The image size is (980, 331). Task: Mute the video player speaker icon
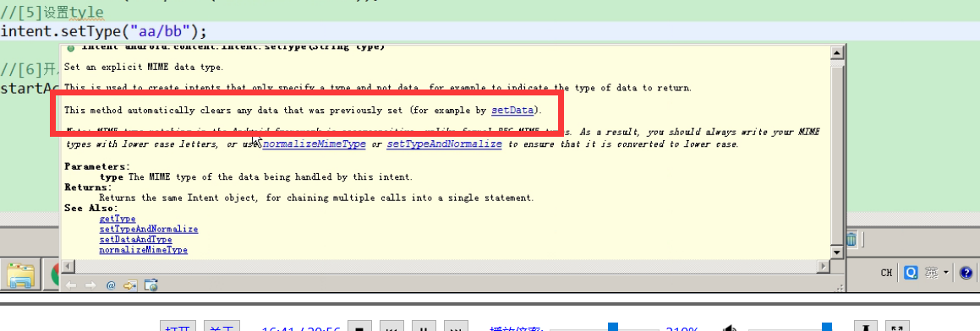(729, 328)
